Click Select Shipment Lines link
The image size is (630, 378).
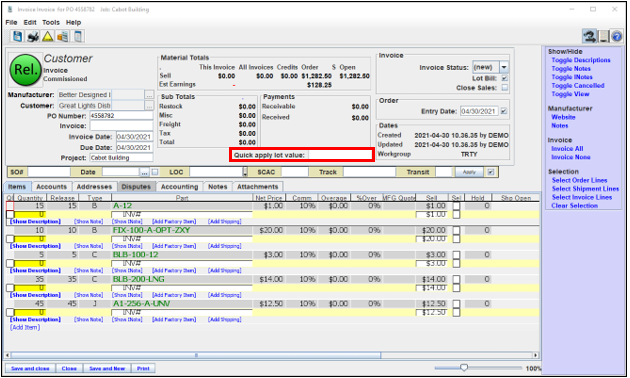pyautogui.click(x=585, y=189)
